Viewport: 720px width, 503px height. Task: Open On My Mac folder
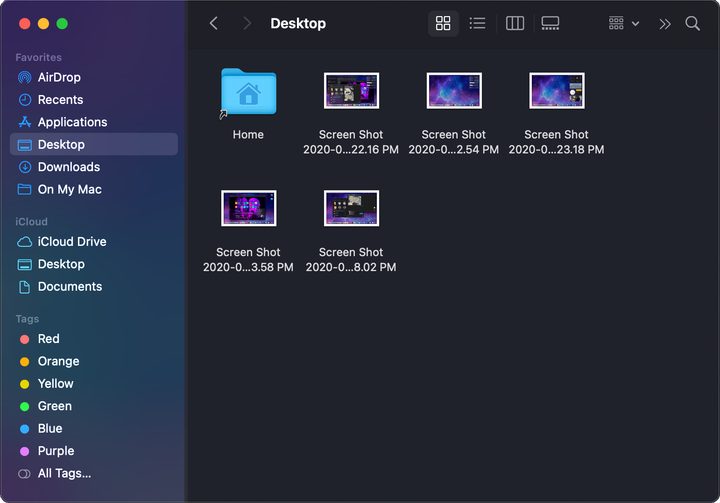(x=94, y=189)
